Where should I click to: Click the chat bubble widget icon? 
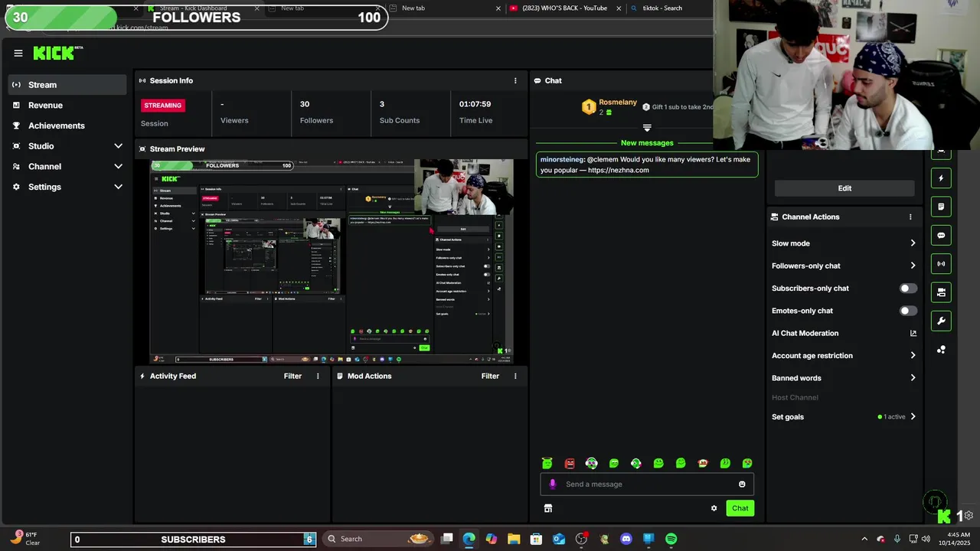[941, 235]
